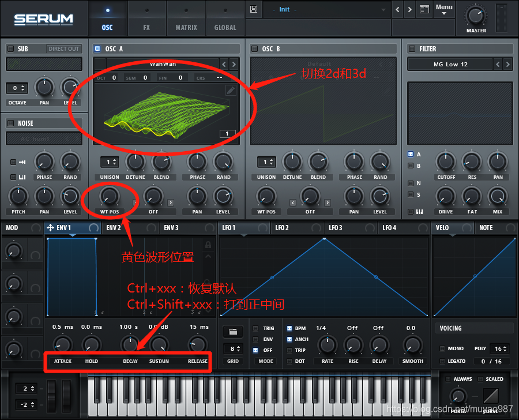Go to the next preset
The height and width of the screenshot is (420, 519).
coord(410,10)
